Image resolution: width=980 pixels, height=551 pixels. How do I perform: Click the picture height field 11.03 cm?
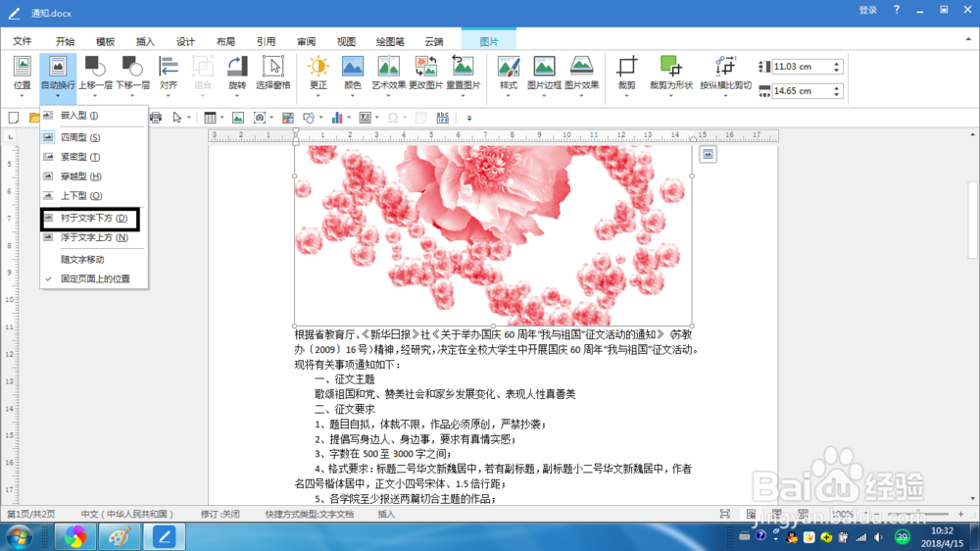click(x=802, y=67)
